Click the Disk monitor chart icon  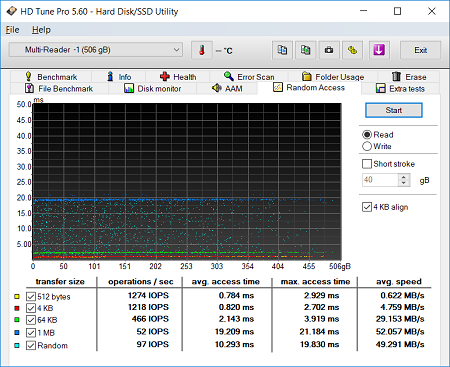click(129, 89)
